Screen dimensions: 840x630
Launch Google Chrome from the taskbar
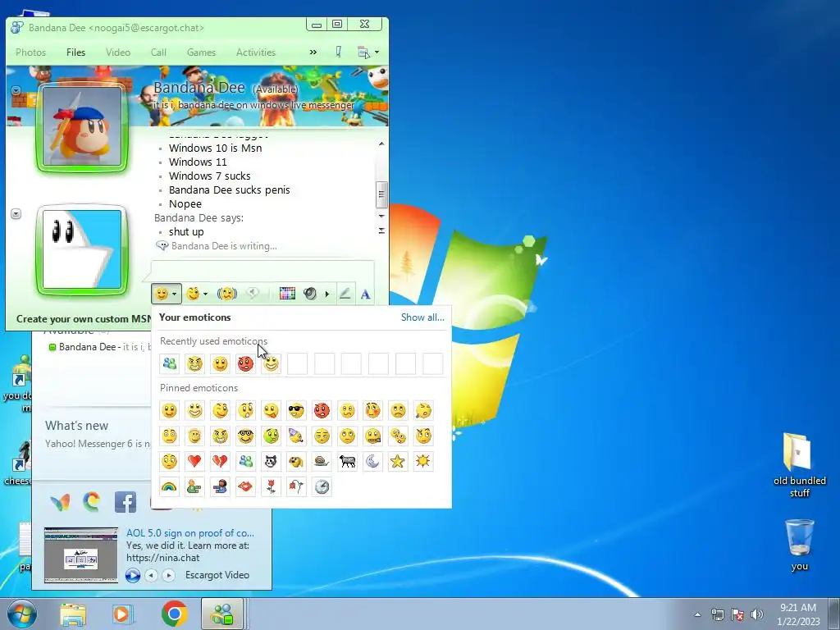click(x=174, y=614)
